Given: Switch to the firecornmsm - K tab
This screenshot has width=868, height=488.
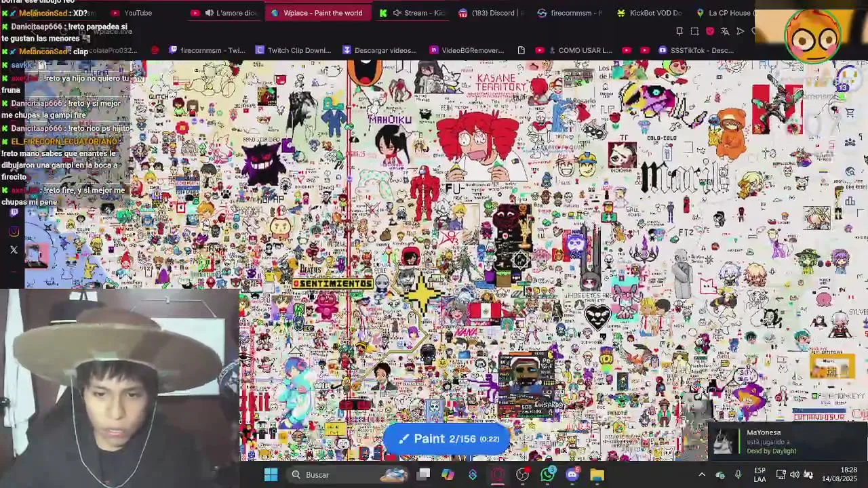Looking at the screenshot, I should pos(570,13).
